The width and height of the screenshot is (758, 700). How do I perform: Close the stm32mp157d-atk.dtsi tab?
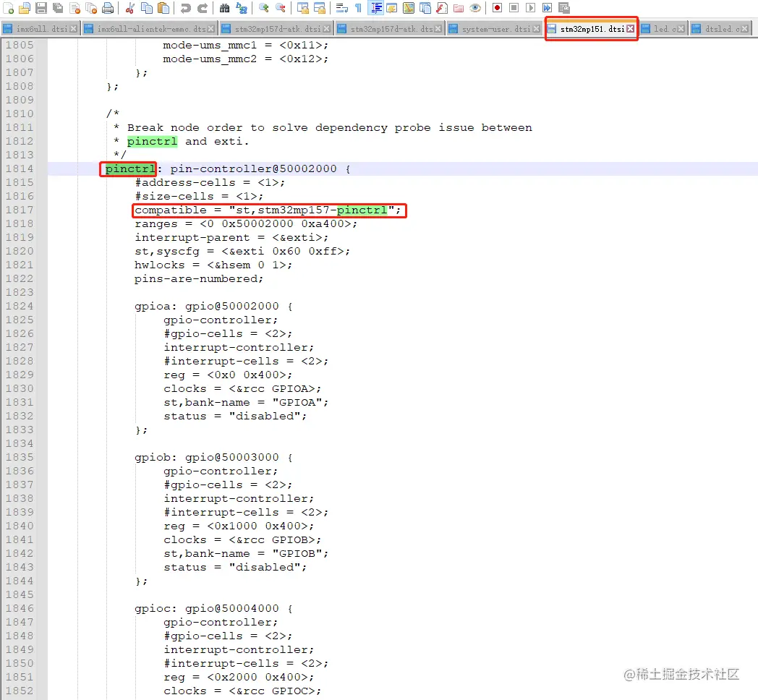coord(327,29)
